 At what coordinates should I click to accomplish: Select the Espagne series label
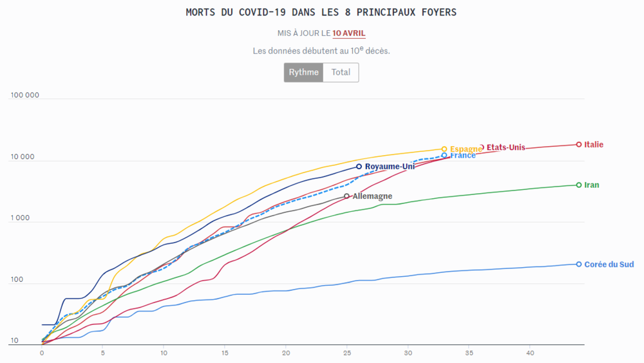pyautogui.click(x=465, y=149)
